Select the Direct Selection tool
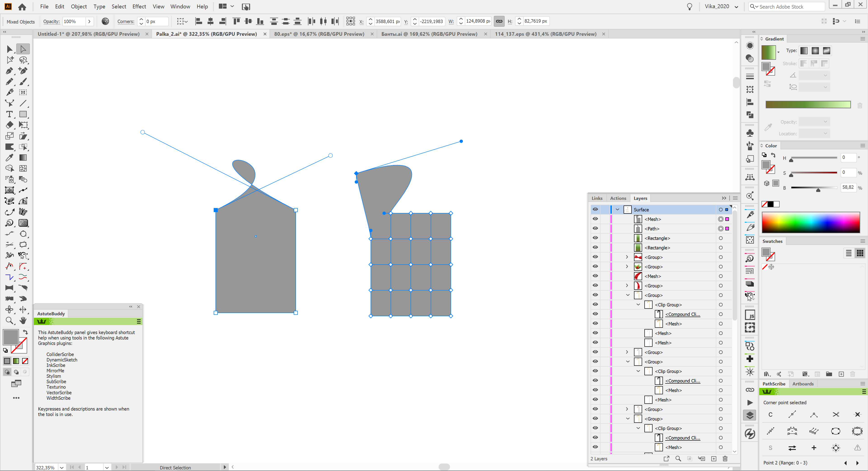 (23, 49)
